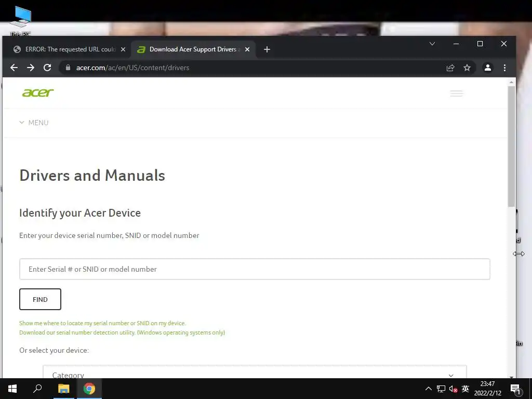The image size is (532, 399).
Task: Reload the Acer drivers page
Action: (x=47, y=68)
